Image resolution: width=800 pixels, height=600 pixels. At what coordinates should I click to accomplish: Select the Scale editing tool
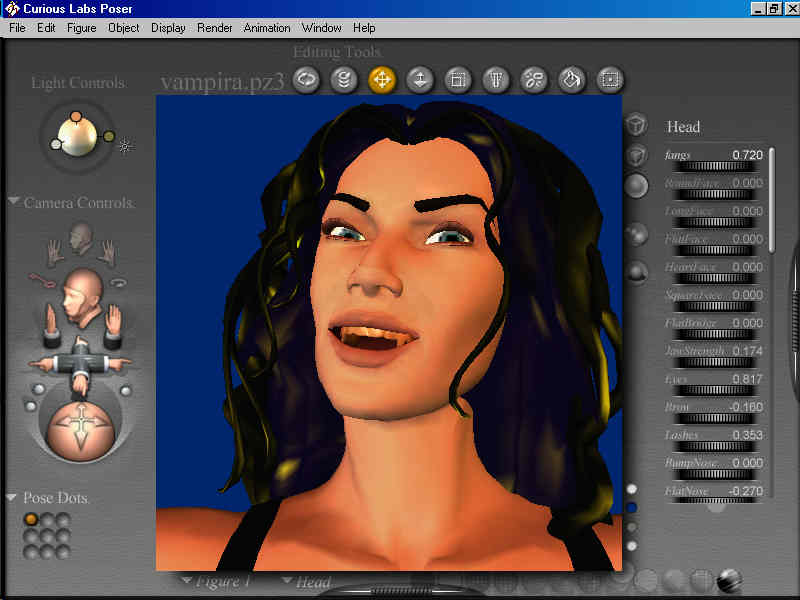[458, 80]
